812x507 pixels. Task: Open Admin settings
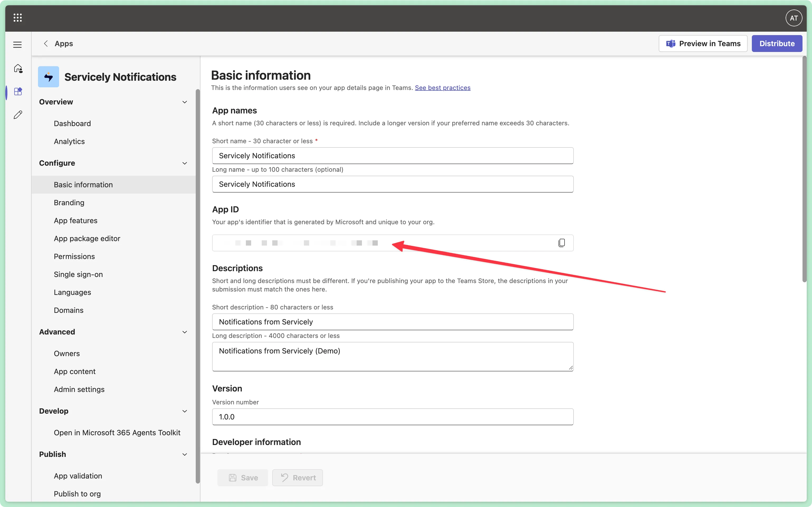[79, 389]
